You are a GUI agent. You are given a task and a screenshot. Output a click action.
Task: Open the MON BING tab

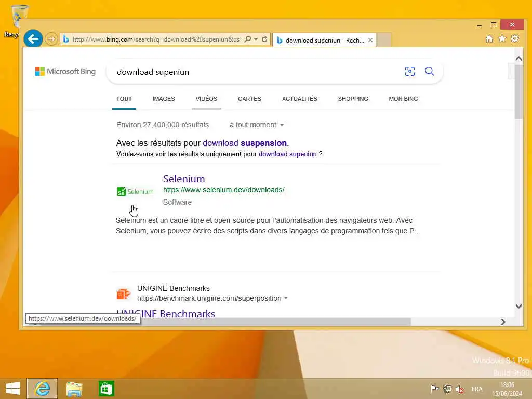[403, 99]
